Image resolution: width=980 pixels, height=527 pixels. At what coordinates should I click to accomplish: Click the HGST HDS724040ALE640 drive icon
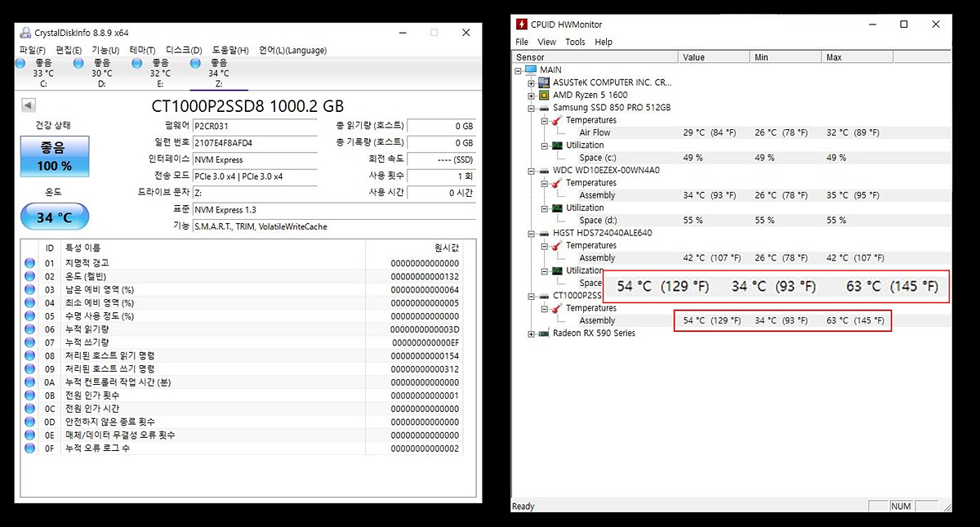coord(544,233)
